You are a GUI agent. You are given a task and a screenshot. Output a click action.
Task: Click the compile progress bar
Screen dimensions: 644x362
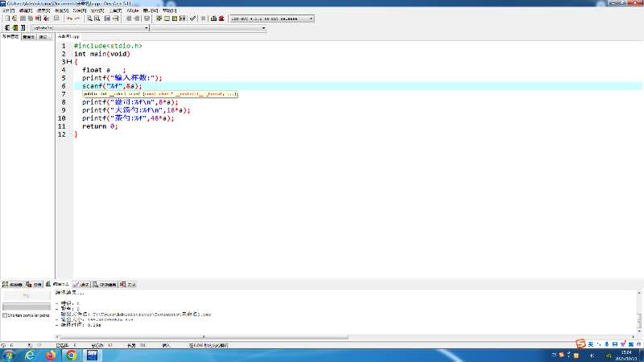(x=27, y=306)
